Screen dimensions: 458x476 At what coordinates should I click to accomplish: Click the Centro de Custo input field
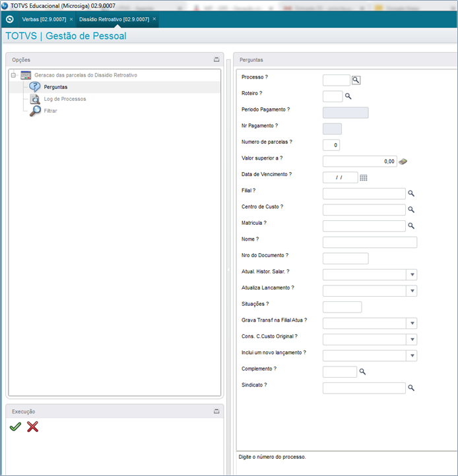click(364, 210)
